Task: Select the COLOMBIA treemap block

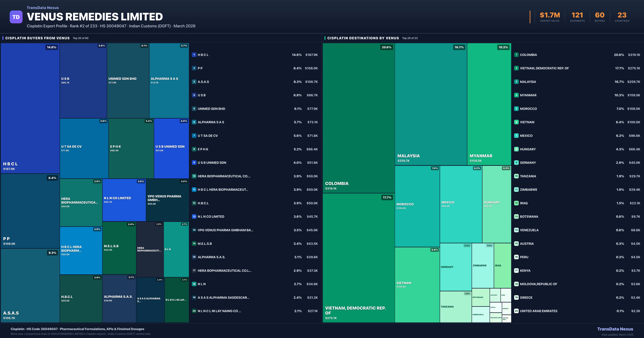Action: tap(358, 118)
